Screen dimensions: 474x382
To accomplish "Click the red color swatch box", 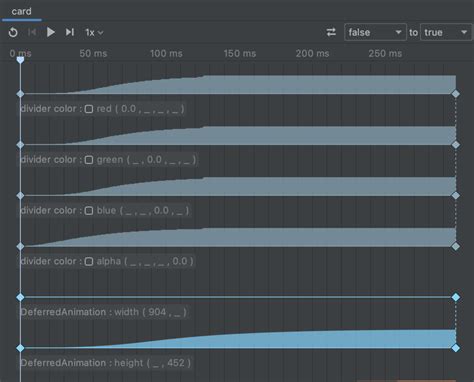I will tap(89, 109).
